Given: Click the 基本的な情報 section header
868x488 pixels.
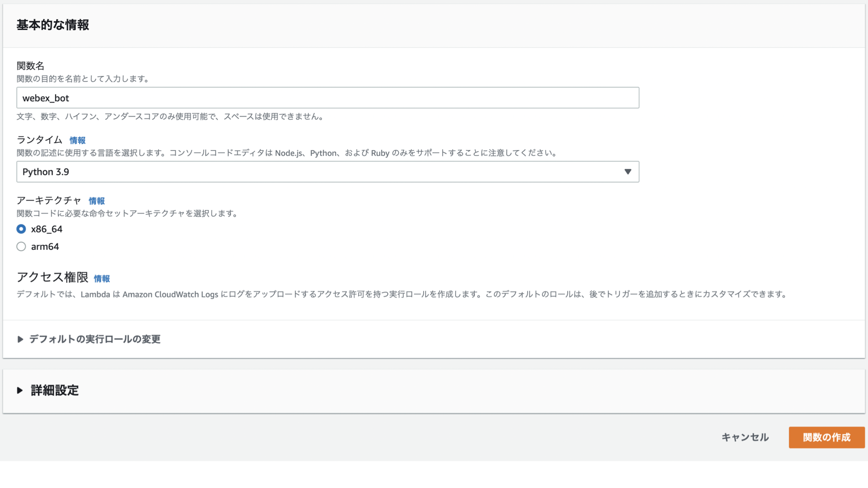Looking at the screenshot, I should click(x=52, y=25).
